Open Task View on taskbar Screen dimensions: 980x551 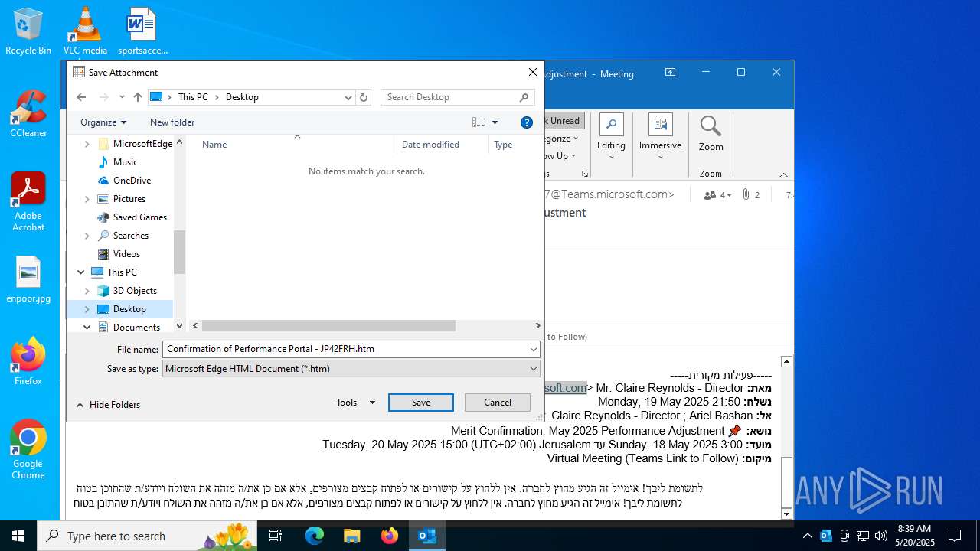coord(276,536)
